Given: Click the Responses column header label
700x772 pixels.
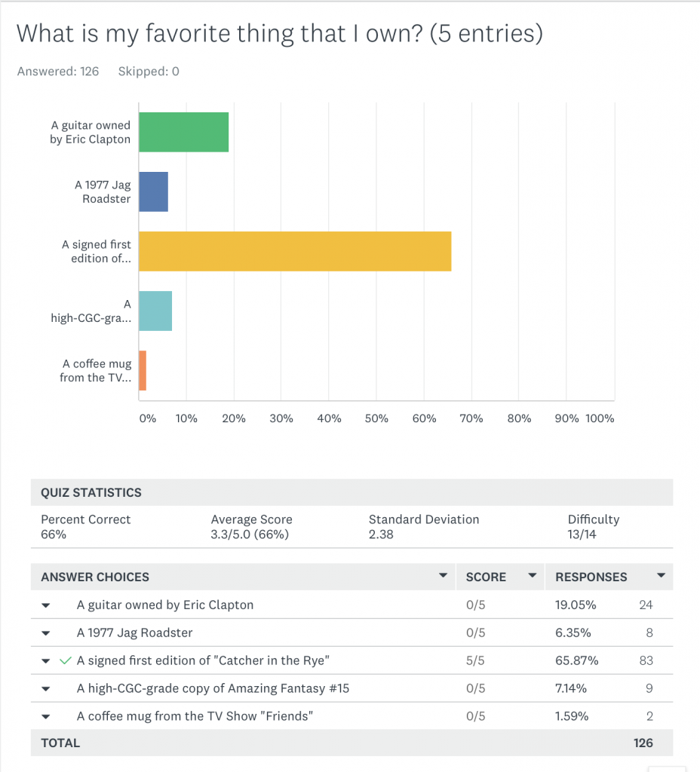Looking at the screenshot, I should coord(591,577).
